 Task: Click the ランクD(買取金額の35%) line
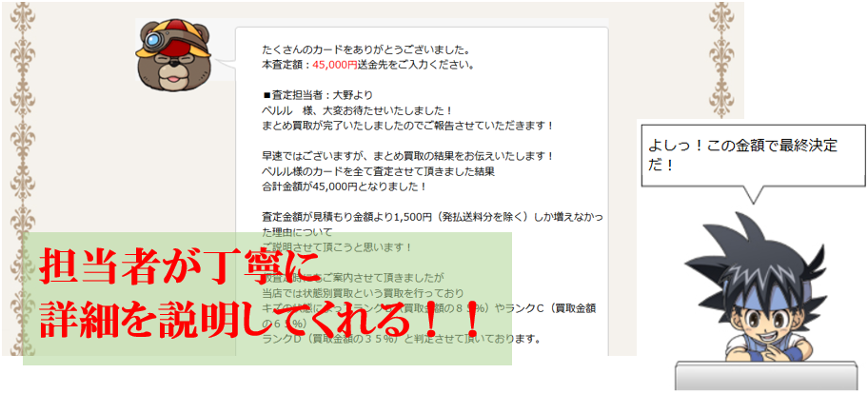pos(401,338)
